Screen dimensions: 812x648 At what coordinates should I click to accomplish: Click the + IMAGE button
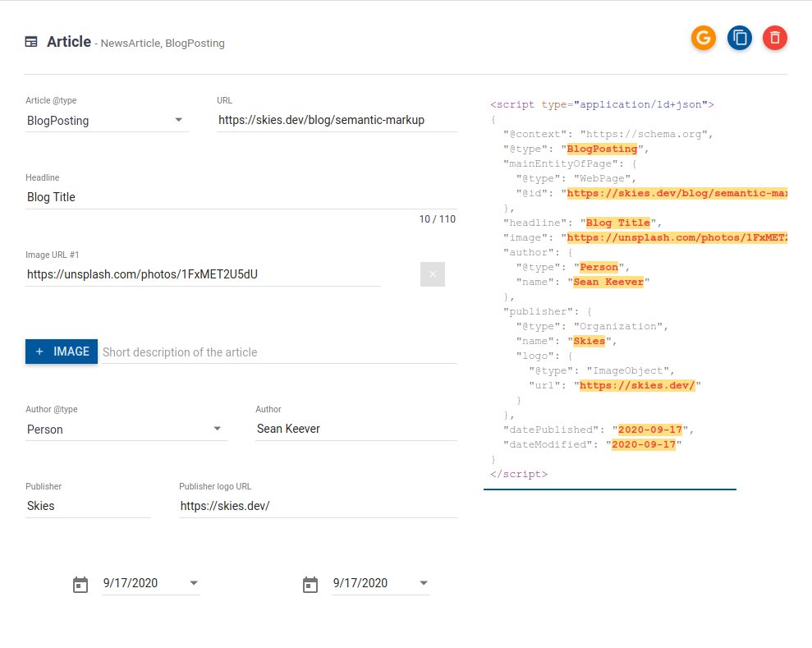(61, 351)
